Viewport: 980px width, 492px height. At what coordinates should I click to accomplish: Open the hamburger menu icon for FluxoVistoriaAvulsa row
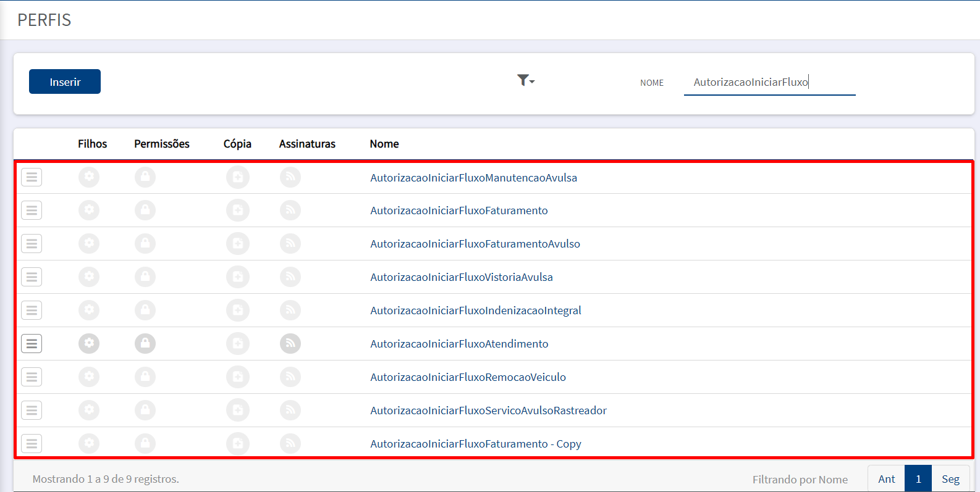[x=32, y=277]
